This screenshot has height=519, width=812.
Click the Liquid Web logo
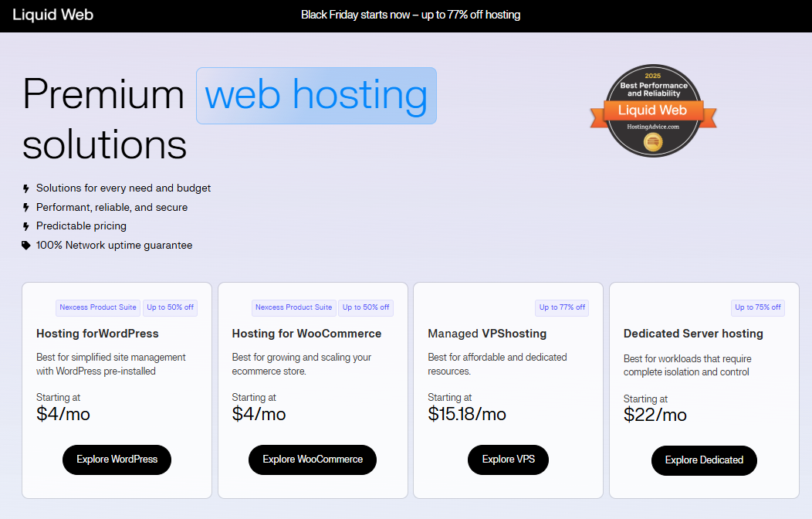click(52, 15)
